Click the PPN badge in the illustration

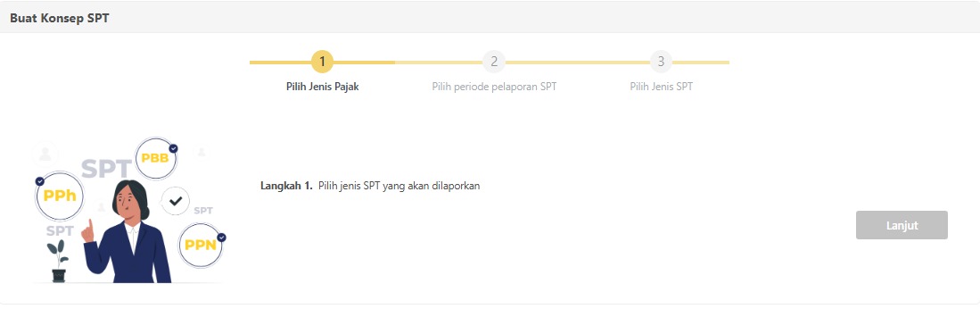[201, 246]
